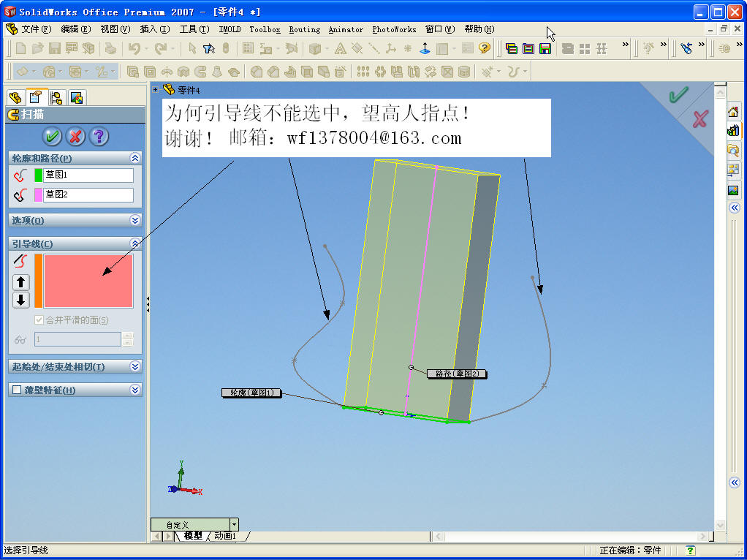
Task: Open the 文件(F) menu
Action: (x=37, y=29)
